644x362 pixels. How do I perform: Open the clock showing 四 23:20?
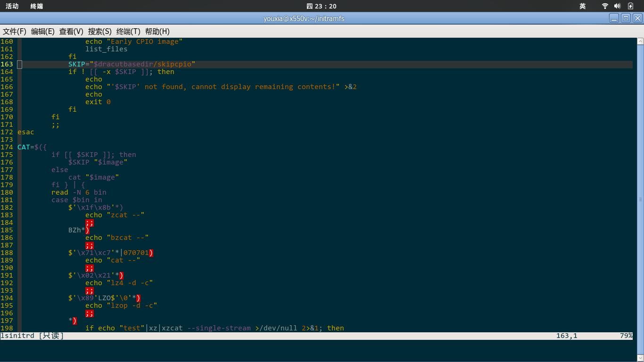pos(322,6)
